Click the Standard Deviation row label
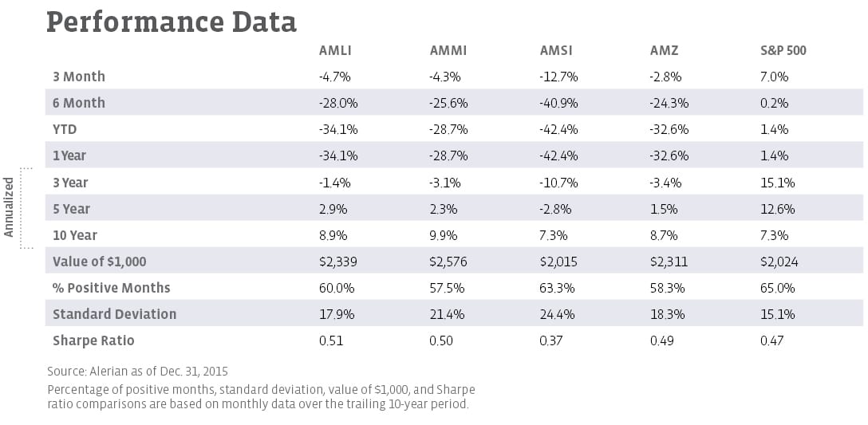This screenshot has height=425, width=868. point(114,314)
